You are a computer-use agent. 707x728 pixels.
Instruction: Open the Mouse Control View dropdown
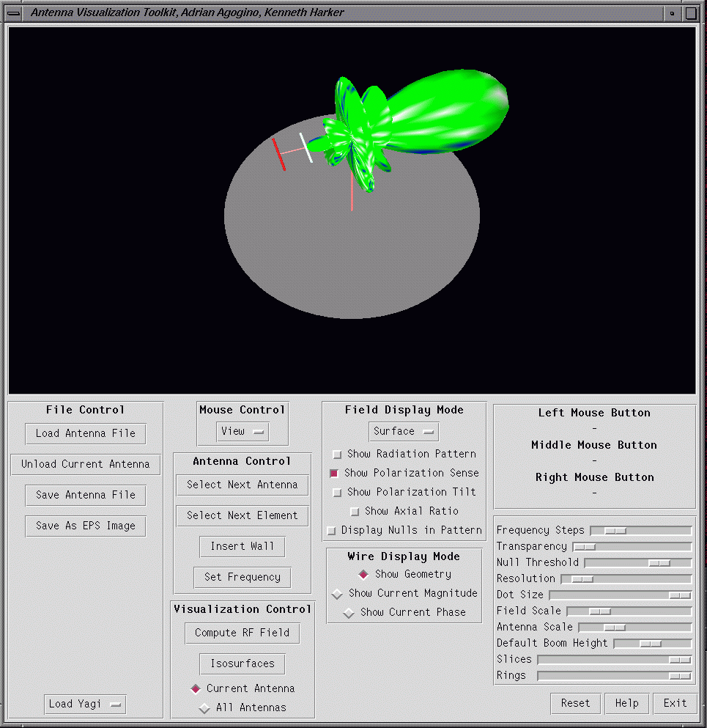[243, 432]
